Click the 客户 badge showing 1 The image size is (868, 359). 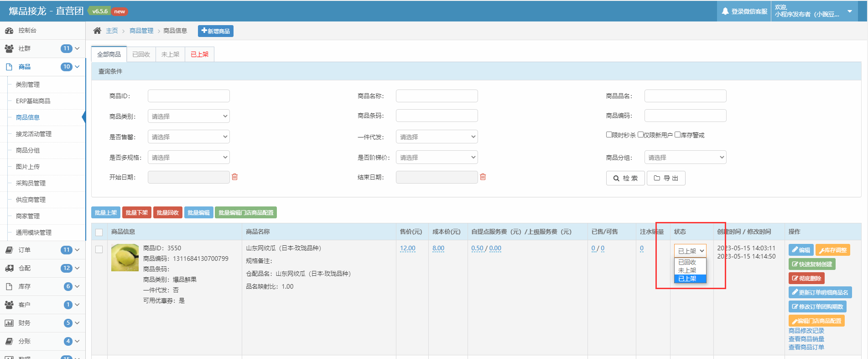(68, 305)
